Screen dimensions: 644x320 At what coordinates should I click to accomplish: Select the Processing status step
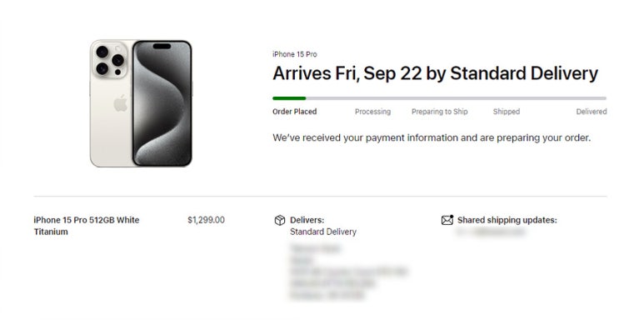(x=372, y=112)
